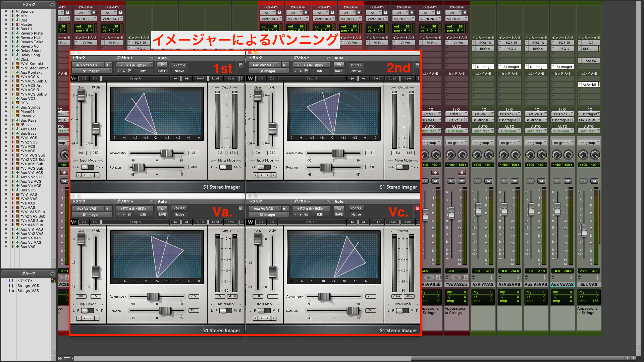This screenshot has width=644, height=362.
Task: Open S1 Imager insert selector in 1st window
Action: coord(92,71)
